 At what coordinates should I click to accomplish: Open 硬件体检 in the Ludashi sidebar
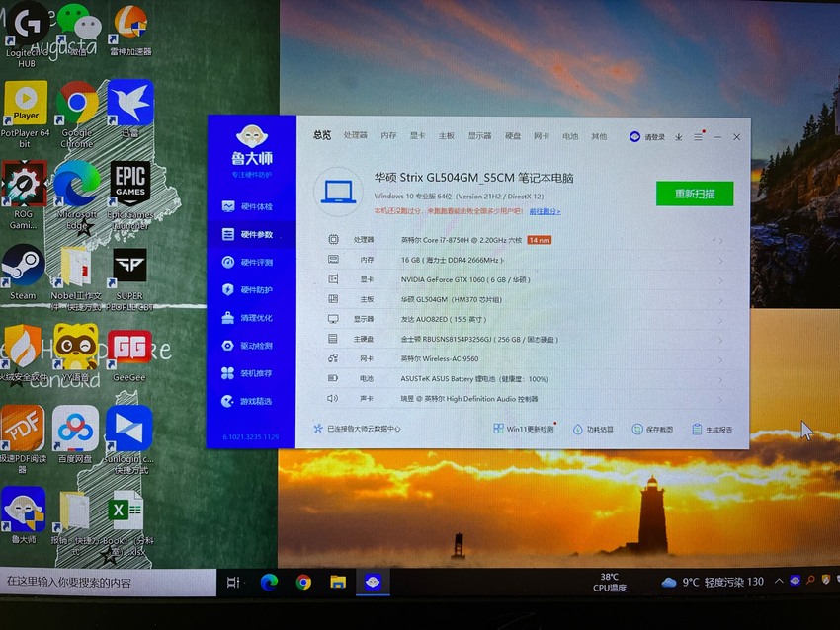(247, 206)
